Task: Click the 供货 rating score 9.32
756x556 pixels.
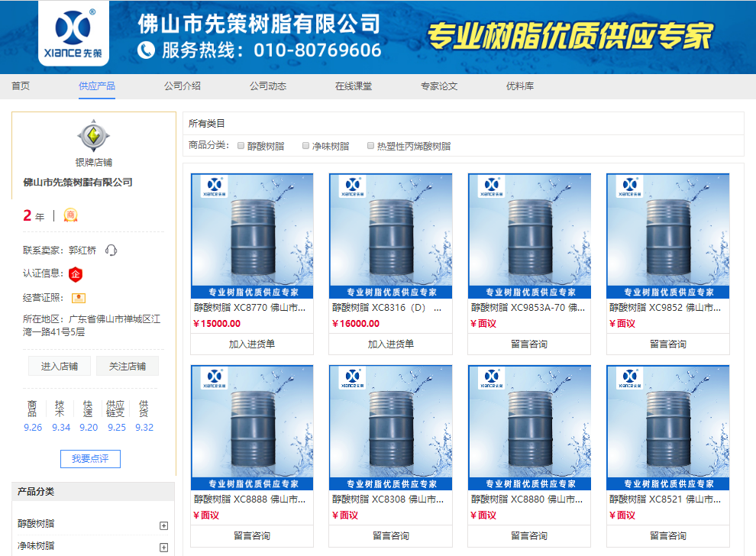Action: click(x=144, y=427)
